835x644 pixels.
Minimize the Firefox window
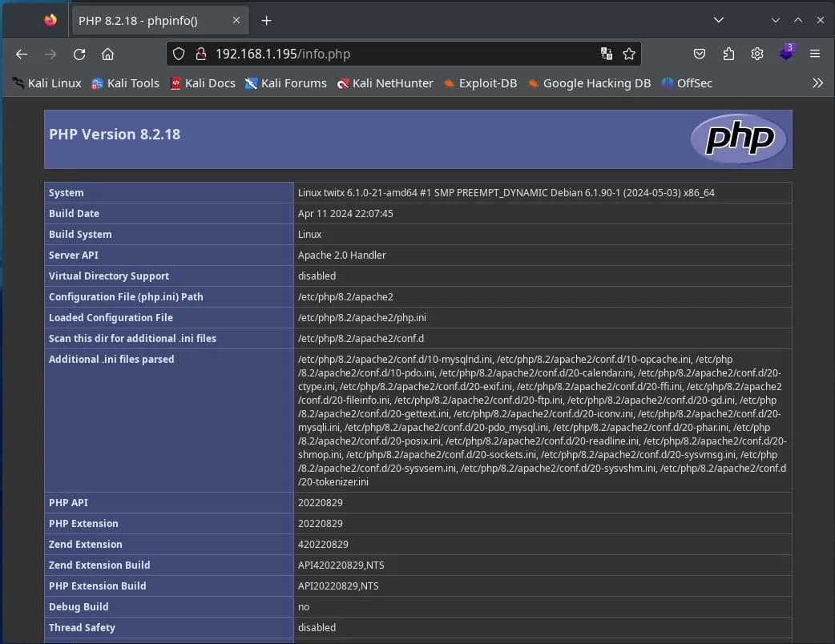click(776, 20)
